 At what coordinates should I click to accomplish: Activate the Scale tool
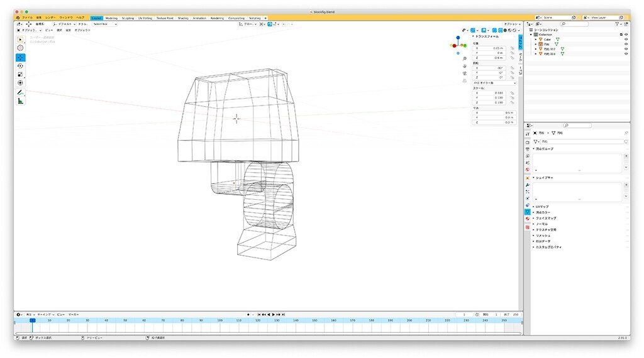point(20,74)
